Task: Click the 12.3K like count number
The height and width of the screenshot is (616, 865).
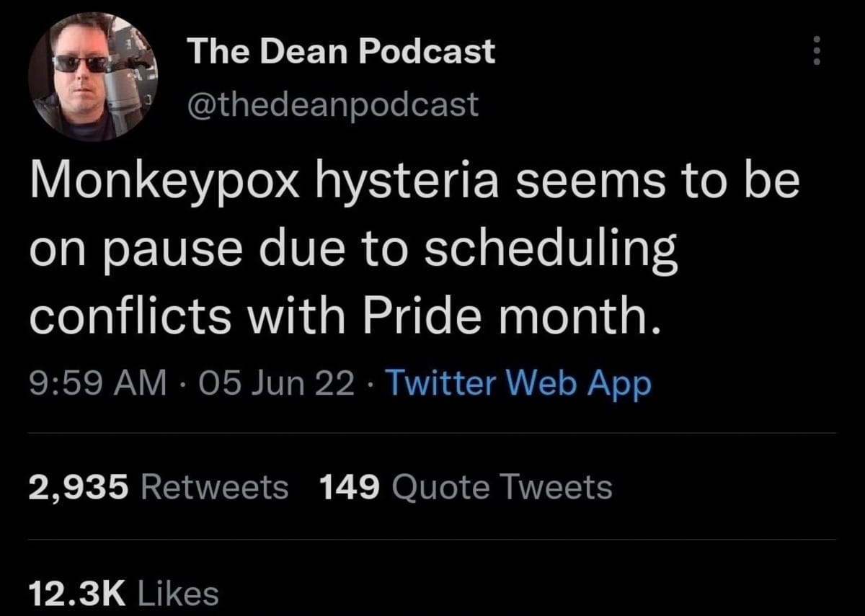Action: click(x=76, y=594)
